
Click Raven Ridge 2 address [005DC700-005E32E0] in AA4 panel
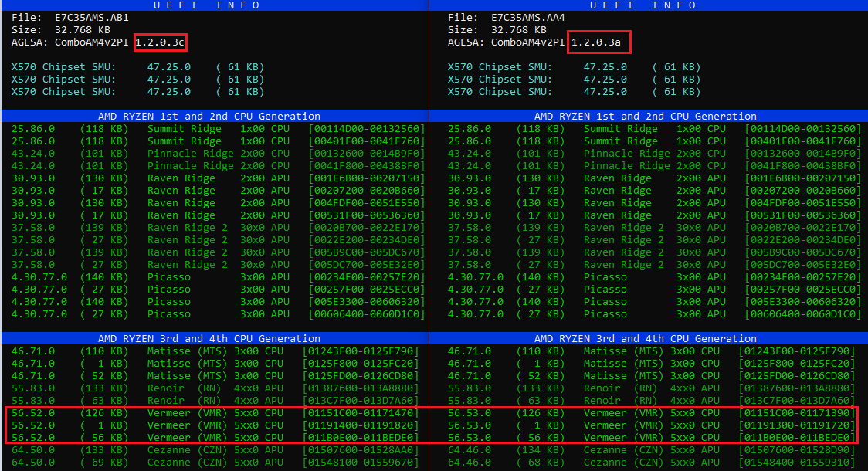[x=802, y=265]
